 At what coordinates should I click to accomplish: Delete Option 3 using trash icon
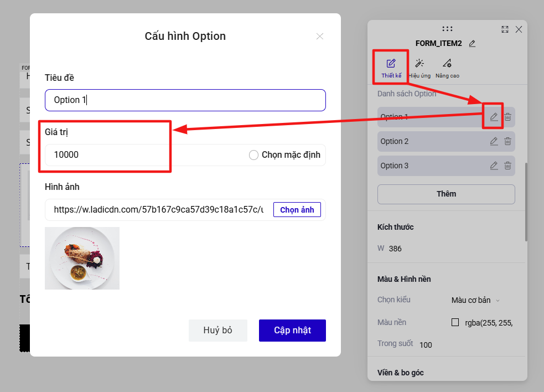[x=507, y=166]
